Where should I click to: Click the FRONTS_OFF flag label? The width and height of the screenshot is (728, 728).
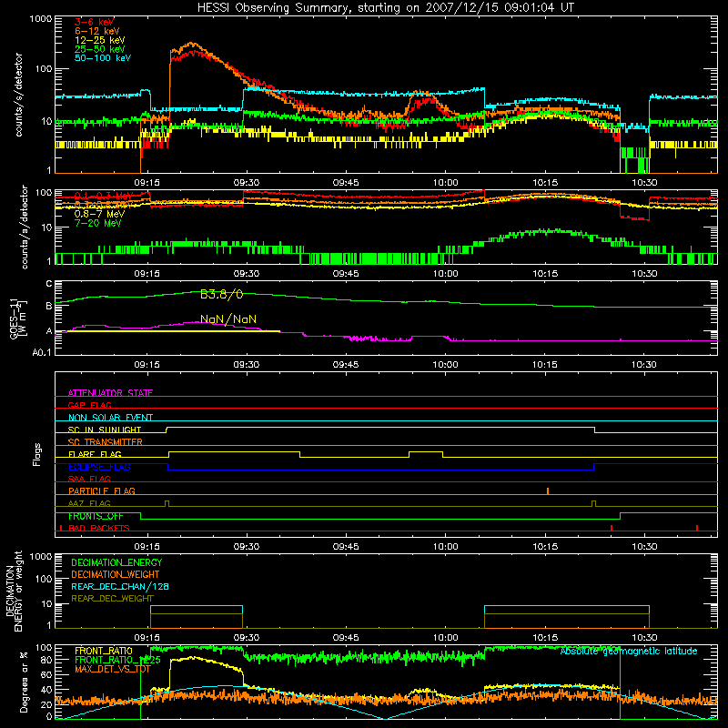[x=96, y=516]
